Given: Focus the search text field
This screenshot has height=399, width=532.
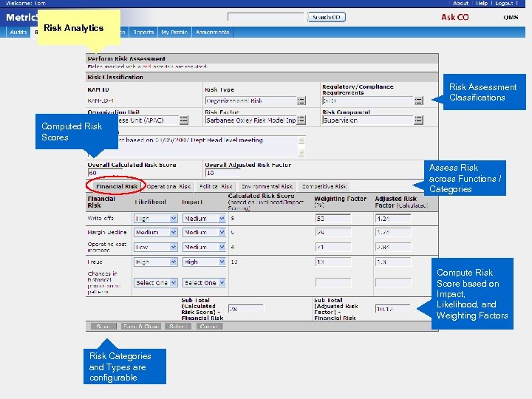Looking at the screenshot, I should tap(266, 17).
